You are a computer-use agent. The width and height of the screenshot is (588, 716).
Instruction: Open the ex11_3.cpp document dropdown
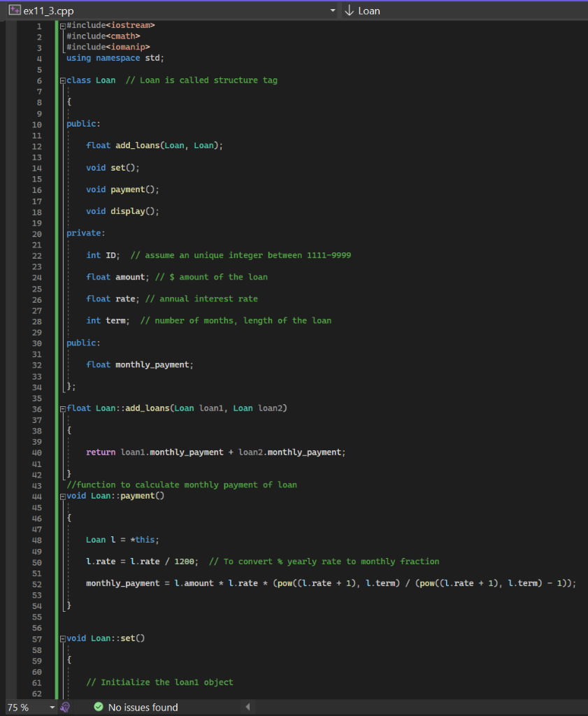[x=334, y=10]
